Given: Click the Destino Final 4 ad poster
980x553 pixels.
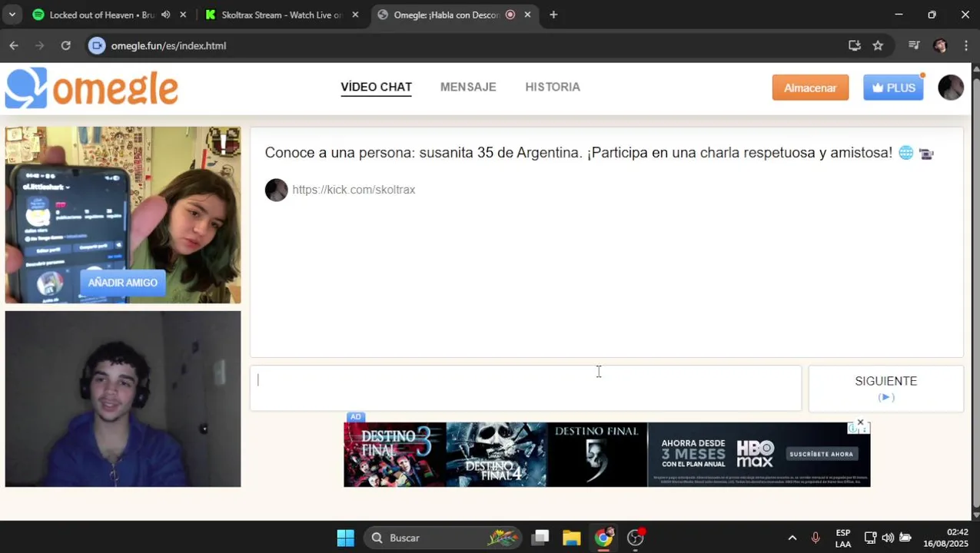Looking at the screenshot, I should point(496,454).
